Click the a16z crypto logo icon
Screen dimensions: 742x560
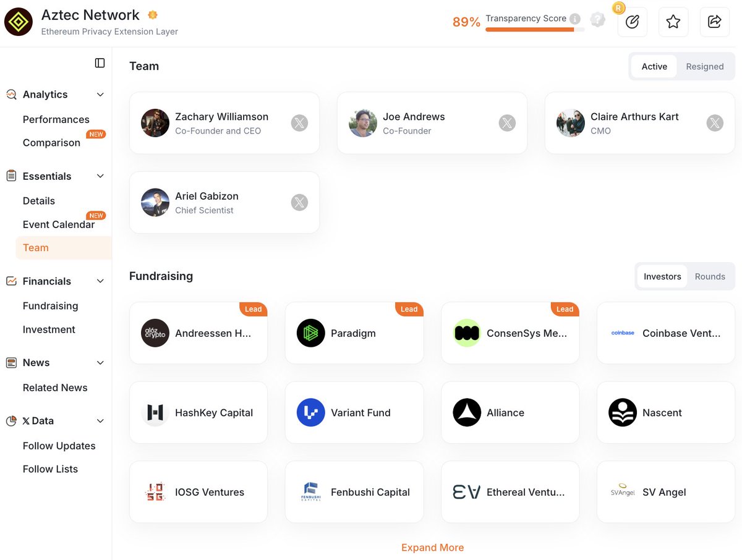[x=155, y=333]
